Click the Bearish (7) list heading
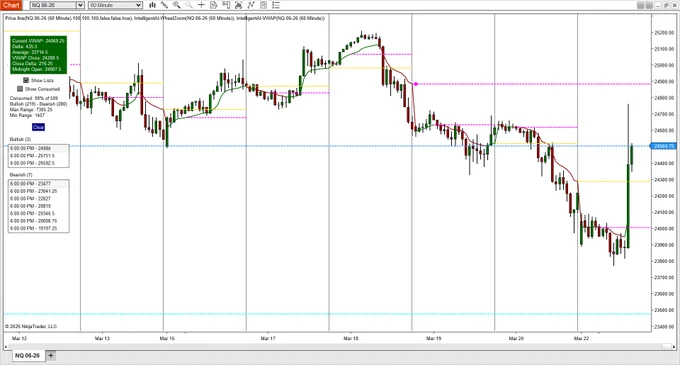 (21, 175)
